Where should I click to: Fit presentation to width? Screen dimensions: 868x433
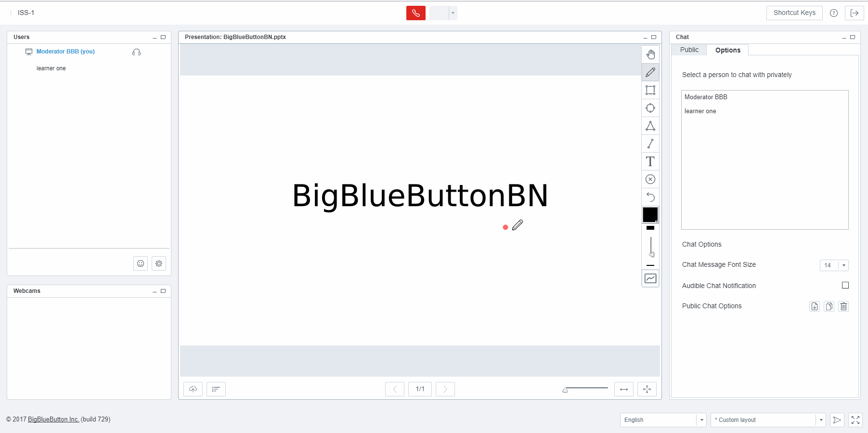[x=624, y=389]
